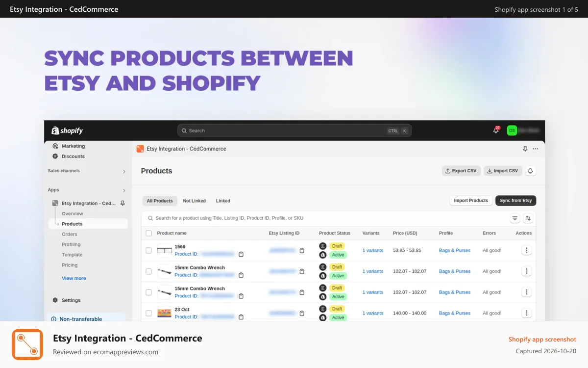
Task: Toggle the select-all products checkbox
Action: pos(148,233)
